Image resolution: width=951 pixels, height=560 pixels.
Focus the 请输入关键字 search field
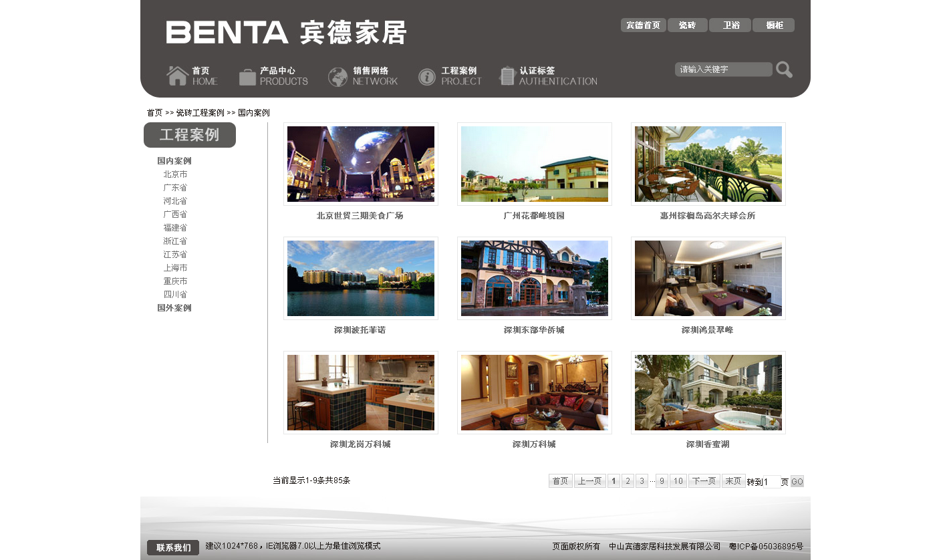pos(724,69)
